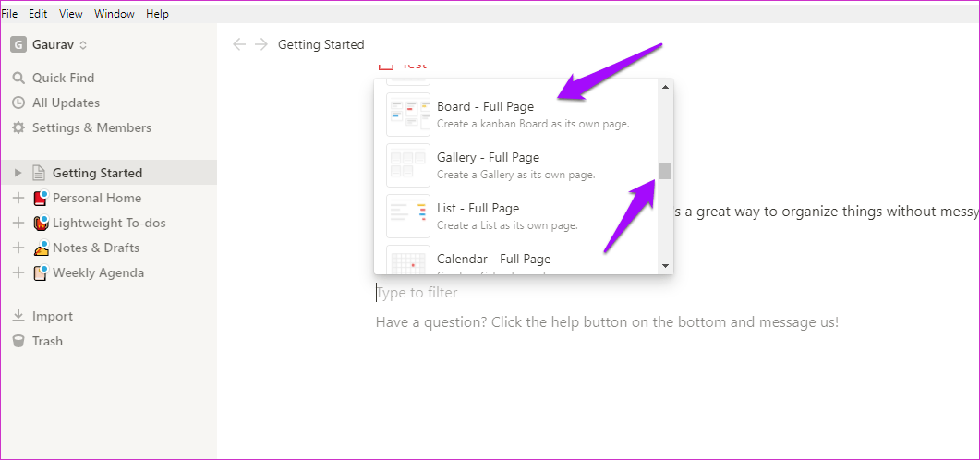Screen dimensions: 980x460
Task: Open the Notes & Drafts page
Action: [x=96, y=248]
